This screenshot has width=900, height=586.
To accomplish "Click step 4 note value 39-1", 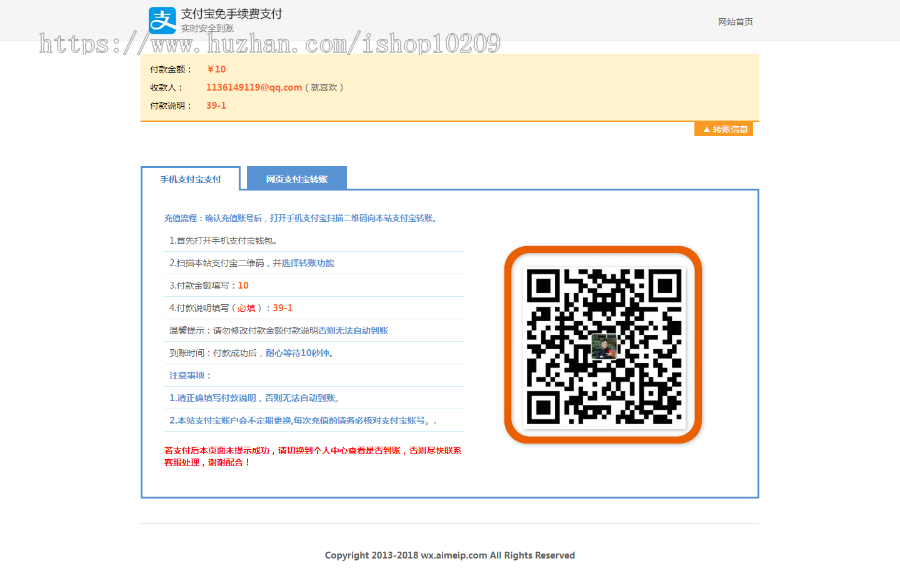I will (282, 308).
